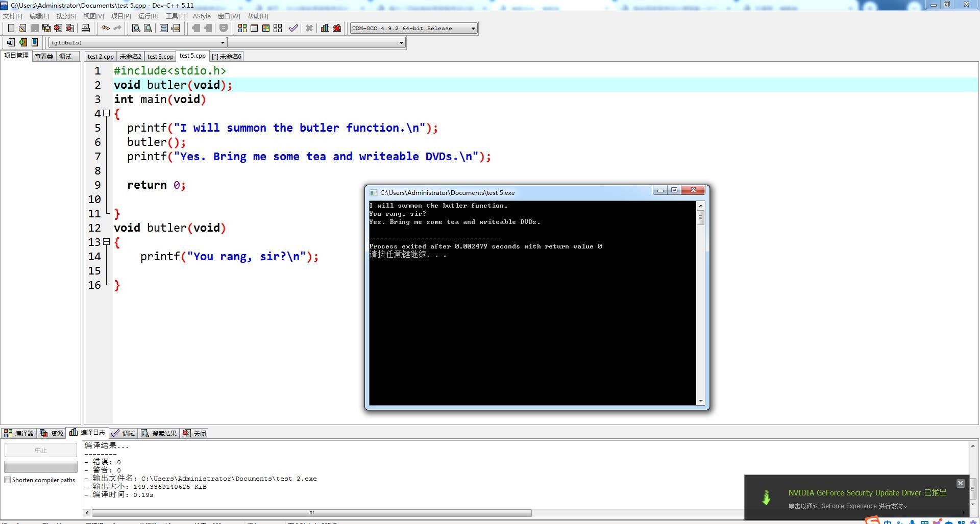
Task: Open the 调试 bottom panel tab
Action: coord(123,434)
